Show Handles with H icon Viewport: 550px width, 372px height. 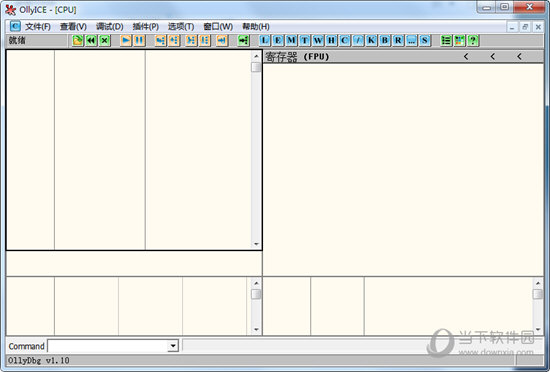point(331,41)
